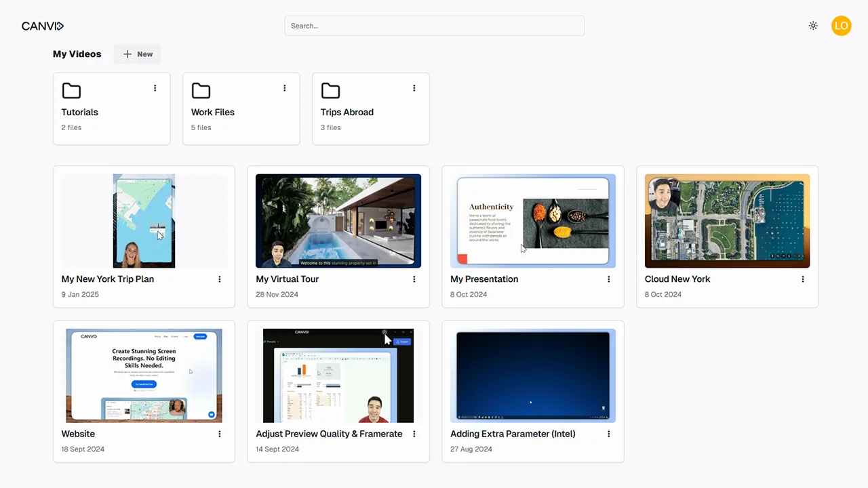
Task: Open the Adjust Preview Quality & Framerate video
Action: click(x=338, y=375)
